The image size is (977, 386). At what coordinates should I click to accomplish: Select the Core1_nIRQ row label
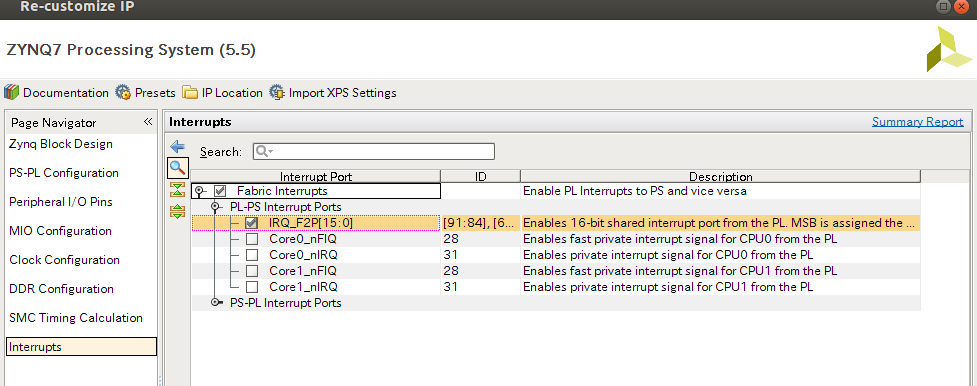pyautogui.click(x=303, y=287)
